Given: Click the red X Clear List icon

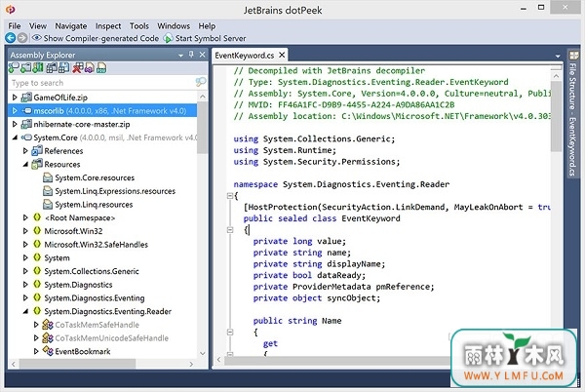Looking at the screenshot, I should click(77, 68).
